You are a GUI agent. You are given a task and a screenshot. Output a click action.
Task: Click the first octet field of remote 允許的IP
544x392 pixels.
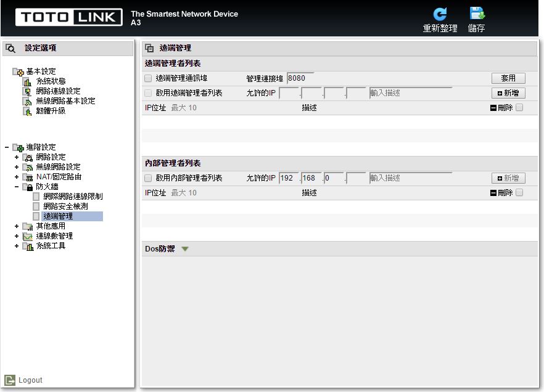pos(289,93)
